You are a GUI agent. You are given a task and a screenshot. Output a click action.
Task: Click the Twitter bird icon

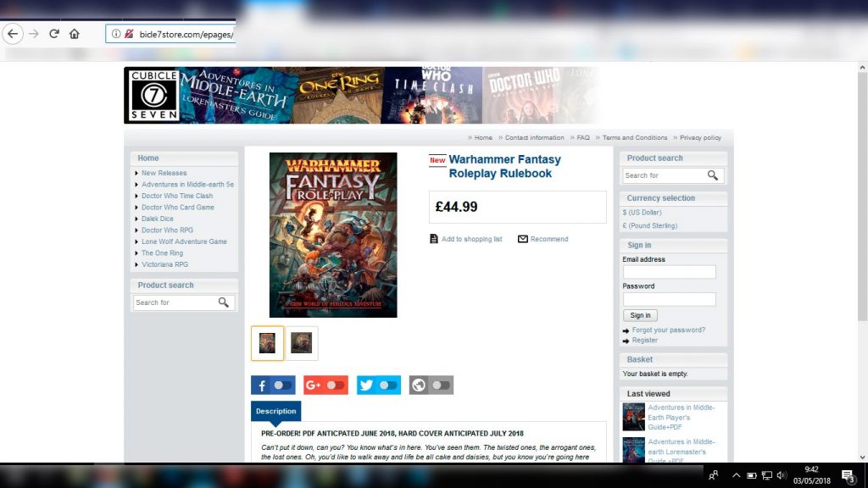coord(366,385)
